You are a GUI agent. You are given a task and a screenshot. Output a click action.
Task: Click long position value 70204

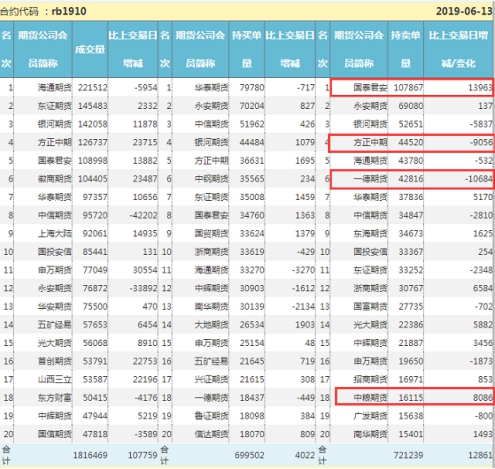point(252,106)
